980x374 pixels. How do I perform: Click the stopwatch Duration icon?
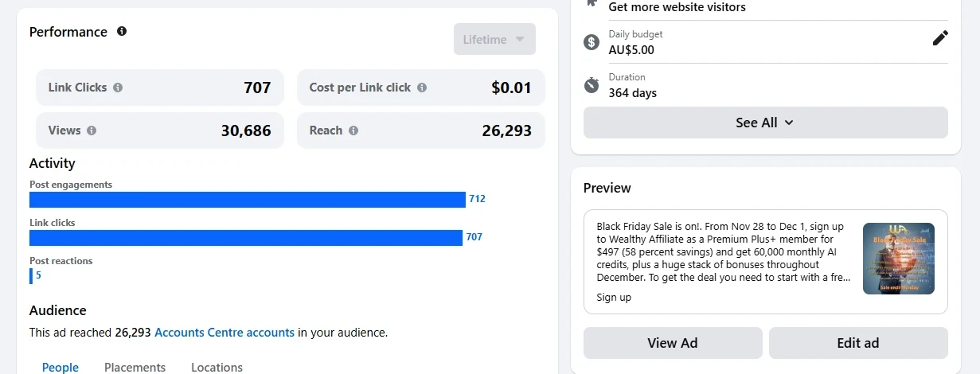click(x=592, y=84)
